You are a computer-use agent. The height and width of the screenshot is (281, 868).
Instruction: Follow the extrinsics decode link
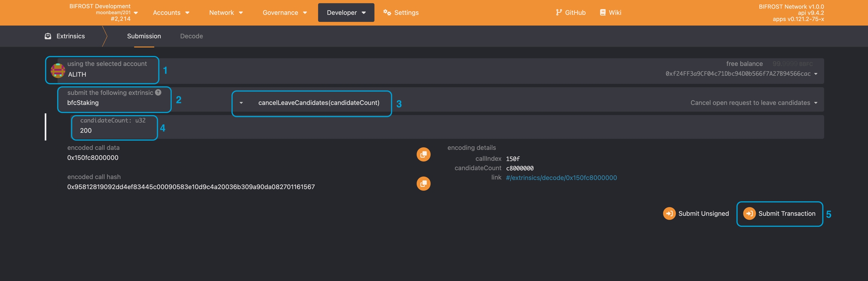[561, 178]
